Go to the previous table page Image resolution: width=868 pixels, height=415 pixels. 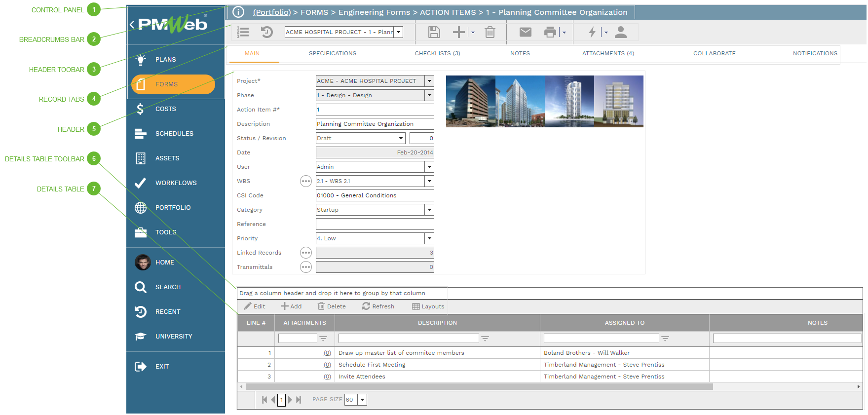[x=273, y=400]
